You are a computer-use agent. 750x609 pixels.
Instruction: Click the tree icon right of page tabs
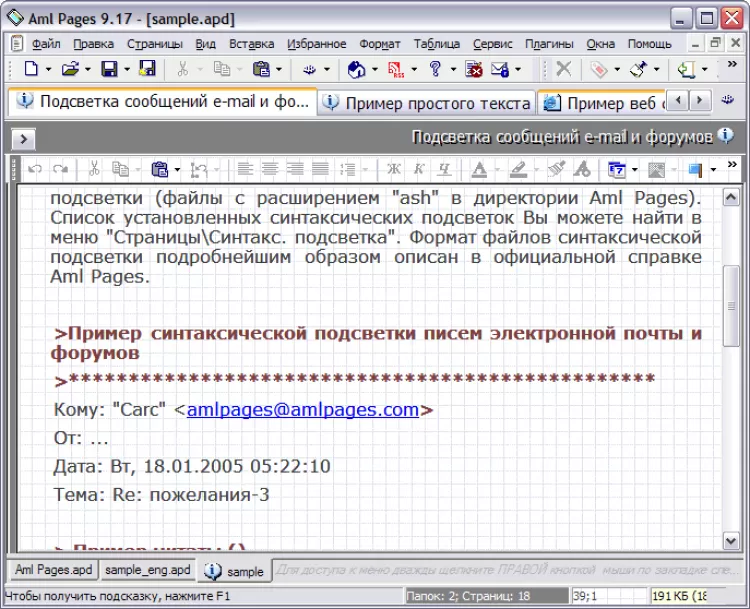(x=728, y=100)
